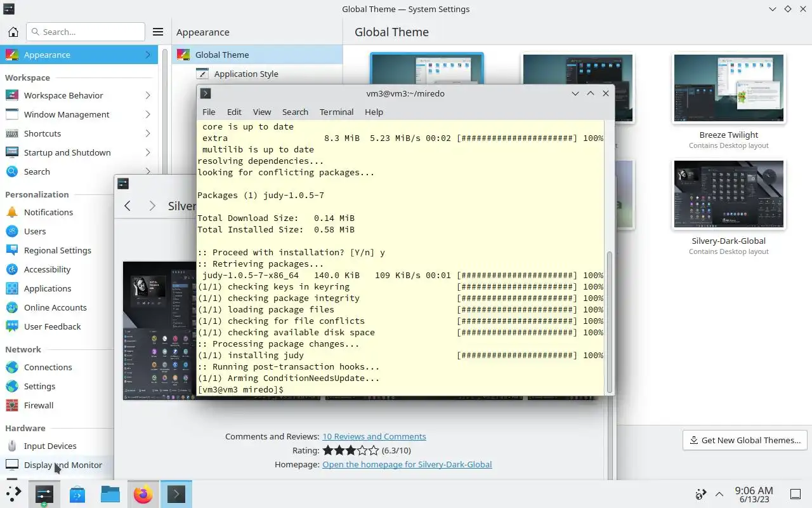Open the file manager from taskbar
Screen dimensions: 812x508
pos(110,494)
